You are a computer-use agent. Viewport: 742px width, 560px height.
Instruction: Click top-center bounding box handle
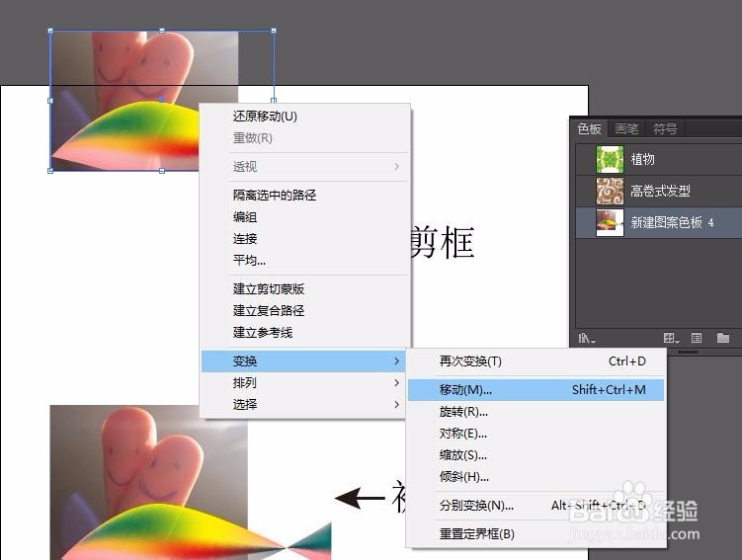(162, 31)
